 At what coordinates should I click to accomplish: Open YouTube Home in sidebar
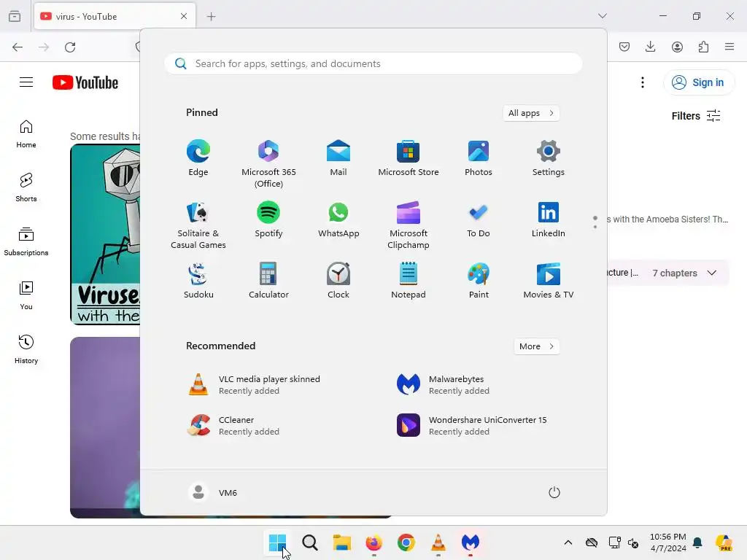pos(26,134)
